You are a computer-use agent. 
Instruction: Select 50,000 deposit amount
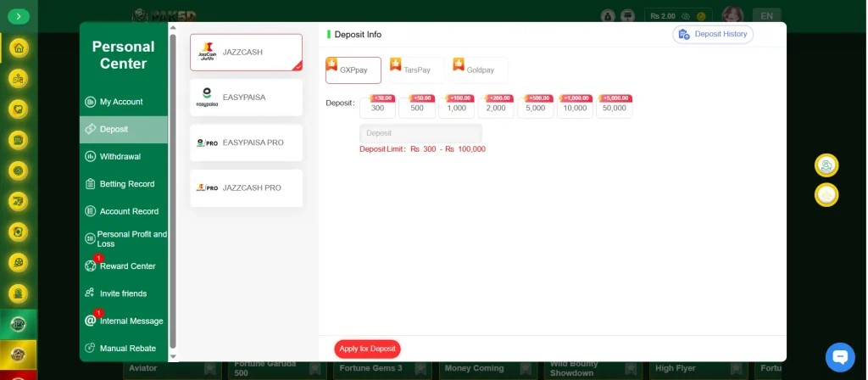pyautogui.click(x=615, y=108)
